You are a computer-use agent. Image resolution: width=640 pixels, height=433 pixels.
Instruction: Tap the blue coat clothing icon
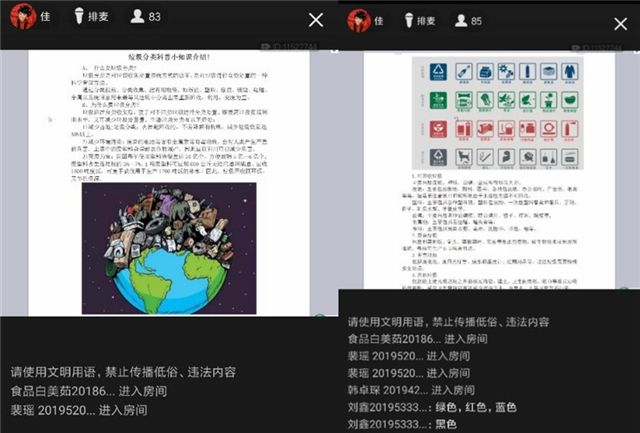pyautogui.click(x=569, y=72)
